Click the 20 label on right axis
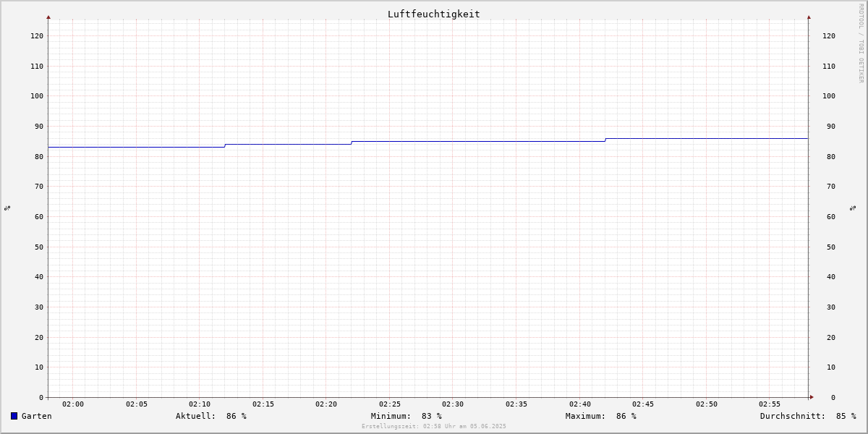 (x=831, y=338)
